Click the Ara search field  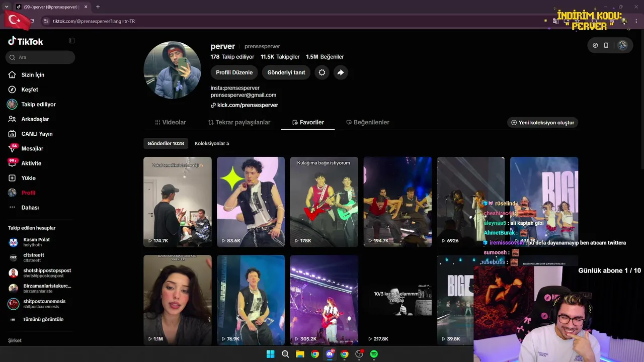click(41, 57)
